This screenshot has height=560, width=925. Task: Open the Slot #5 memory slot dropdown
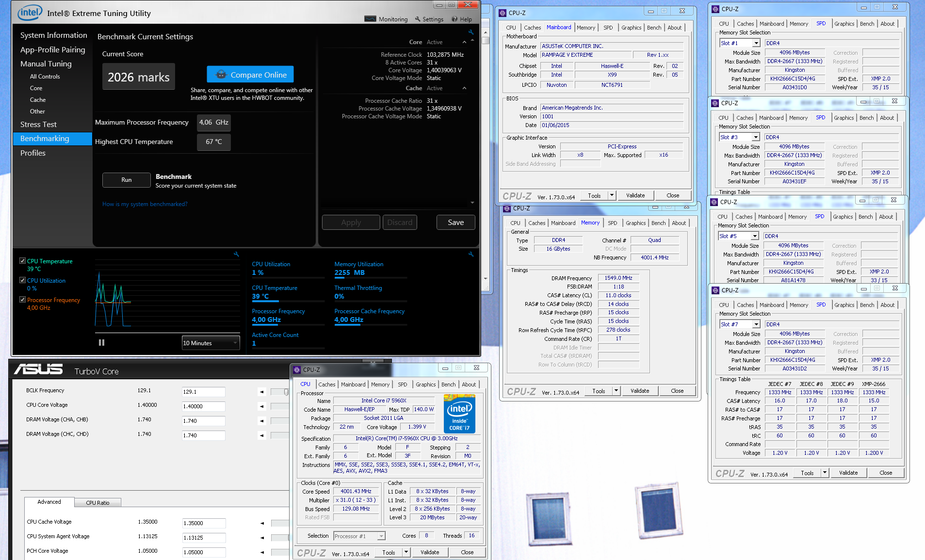[x=754, y=236]
